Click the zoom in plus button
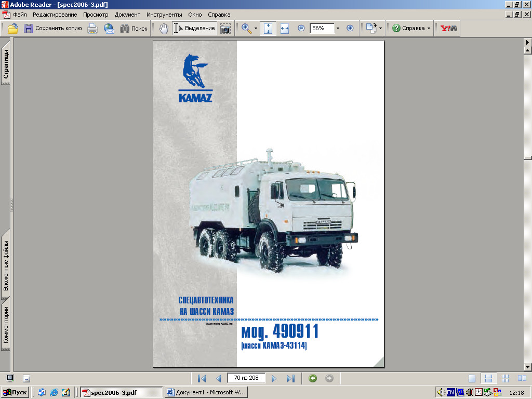532x399 pixels. pyautogui.click(x=350, y=28)
